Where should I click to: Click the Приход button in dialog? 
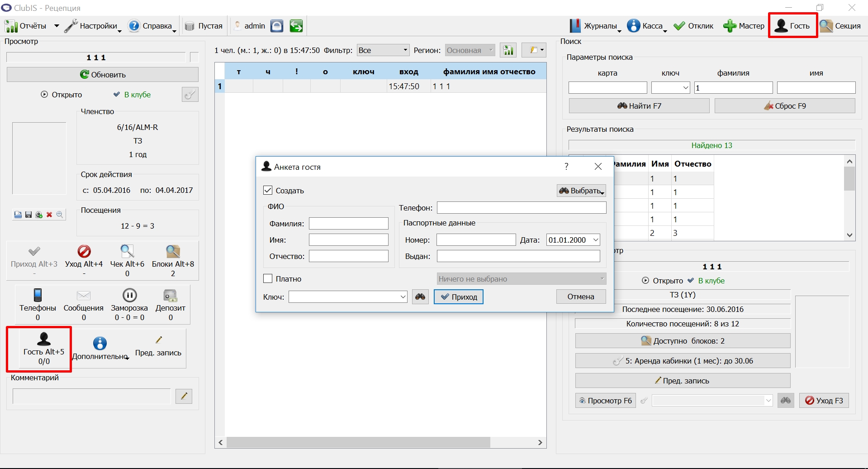tap(459, 297)
